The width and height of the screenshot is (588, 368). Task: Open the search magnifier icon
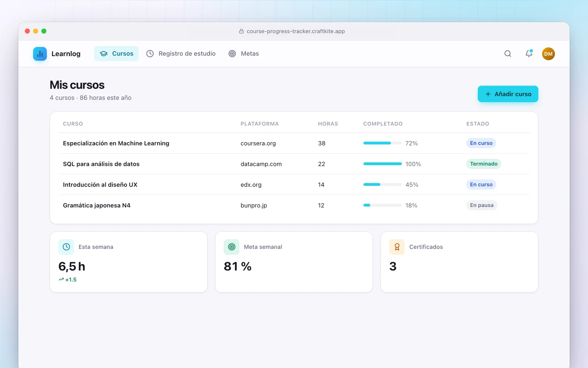(x=508, y=54)
